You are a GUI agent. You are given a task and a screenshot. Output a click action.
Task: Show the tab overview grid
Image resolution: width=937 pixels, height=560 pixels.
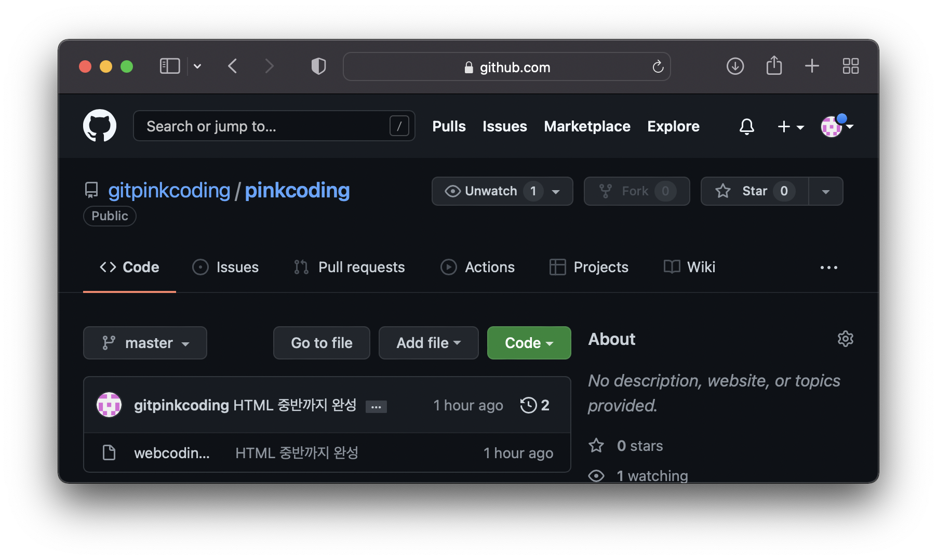click(851, 66)
